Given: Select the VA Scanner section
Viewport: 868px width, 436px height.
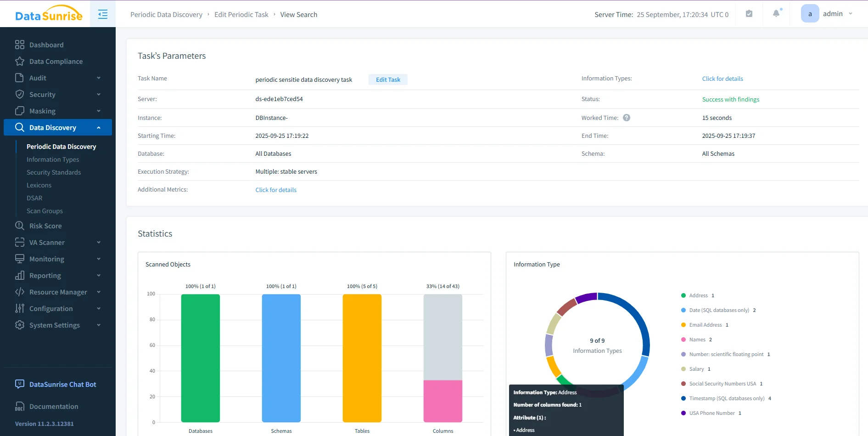Looking at the screenshot, I should 46,242.
